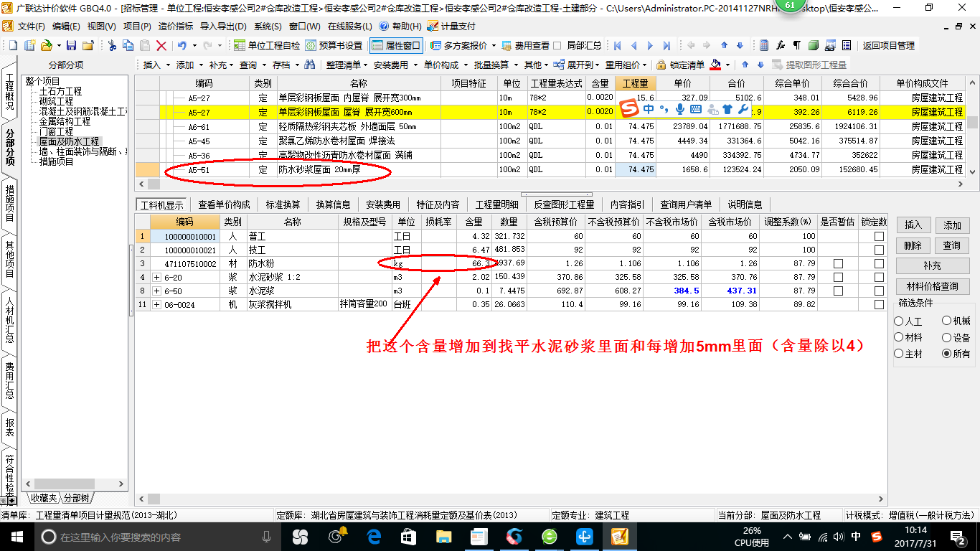Click the 补充 button in right panel
Viewport: 980px width, 551px height.
click(933, 265)
